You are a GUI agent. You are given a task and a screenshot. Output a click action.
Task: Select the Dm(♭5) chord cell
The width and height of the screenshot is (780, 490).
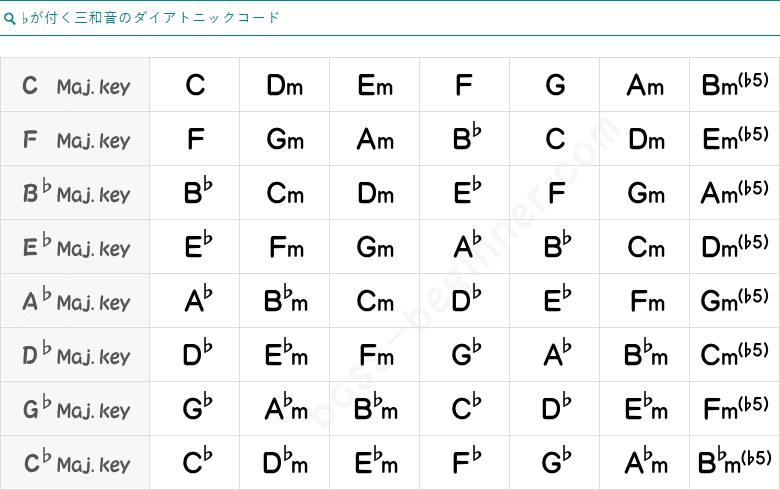735,247
